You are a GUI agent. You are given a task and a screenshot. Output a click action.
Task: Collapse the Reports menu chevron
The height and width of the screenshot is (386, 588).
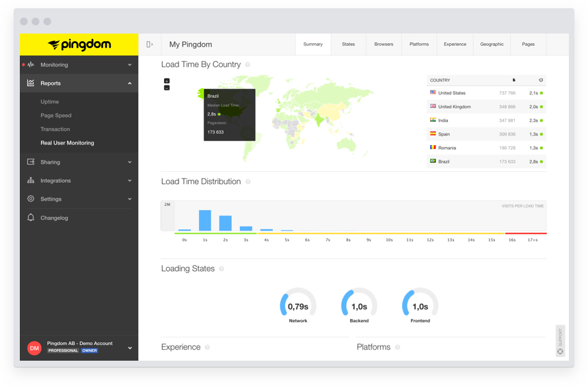[130, 83]
